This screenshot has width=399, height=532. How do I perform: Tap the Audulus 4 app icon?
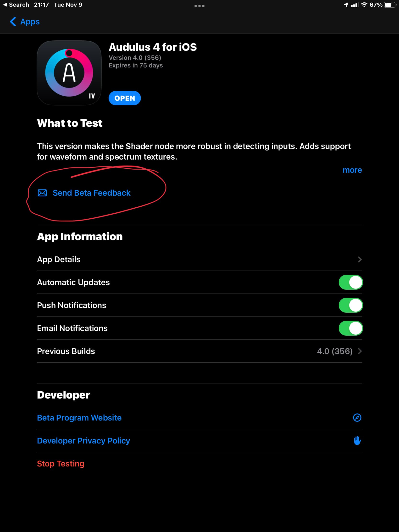pyautogui.click(x=69, y=73)
